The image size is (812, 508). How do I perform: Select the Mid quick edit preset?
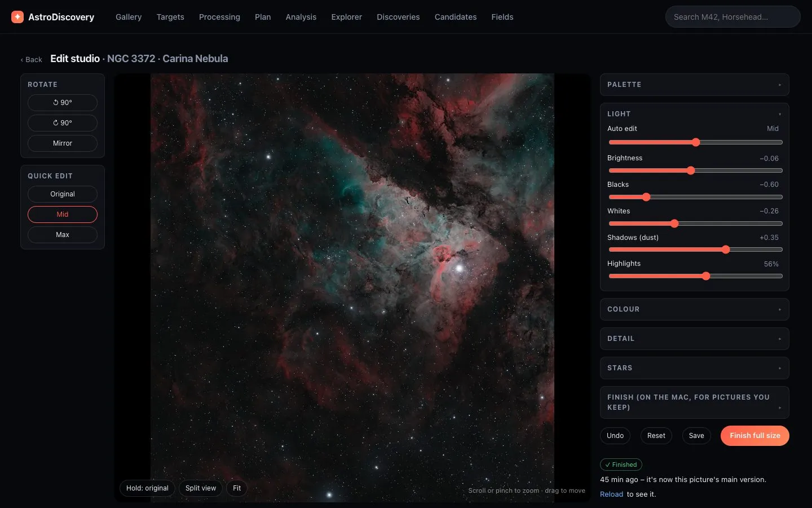tap(63, 214)
